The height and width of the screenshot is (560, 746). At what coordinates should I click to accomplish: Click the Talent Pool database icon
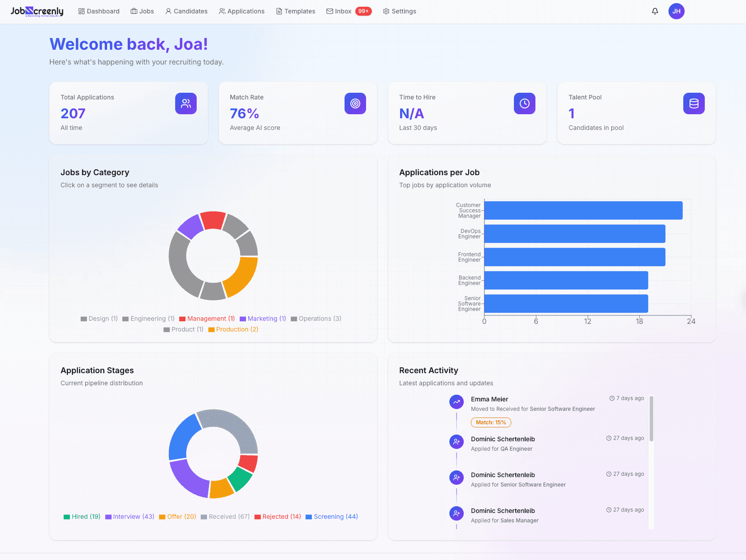pyautogui.click(x=694, y=103)
